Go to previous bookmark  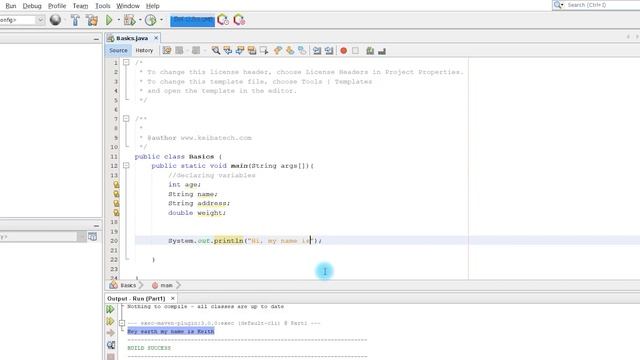[x=278, y=50]
